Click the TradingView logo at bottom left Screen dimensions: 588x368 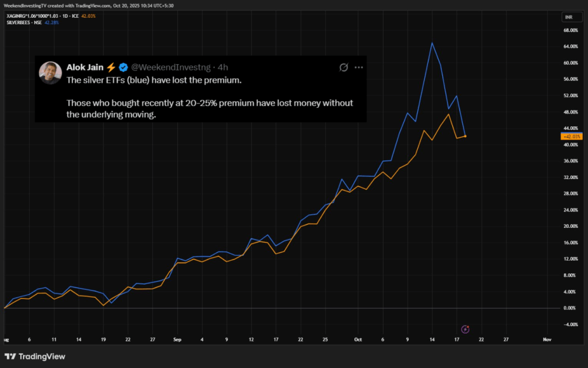pos(35,357)
